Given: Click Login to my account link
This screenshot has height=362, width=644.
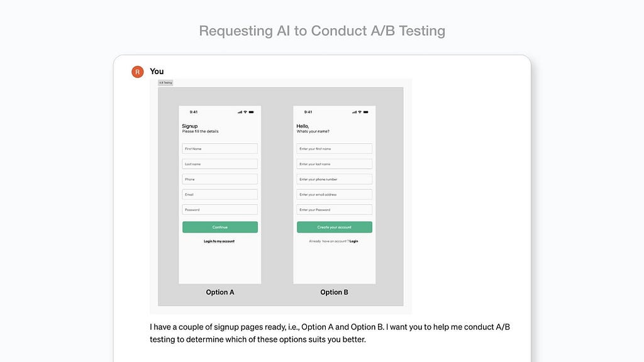Looking at the screenshot, I should (x=219, y=241).
